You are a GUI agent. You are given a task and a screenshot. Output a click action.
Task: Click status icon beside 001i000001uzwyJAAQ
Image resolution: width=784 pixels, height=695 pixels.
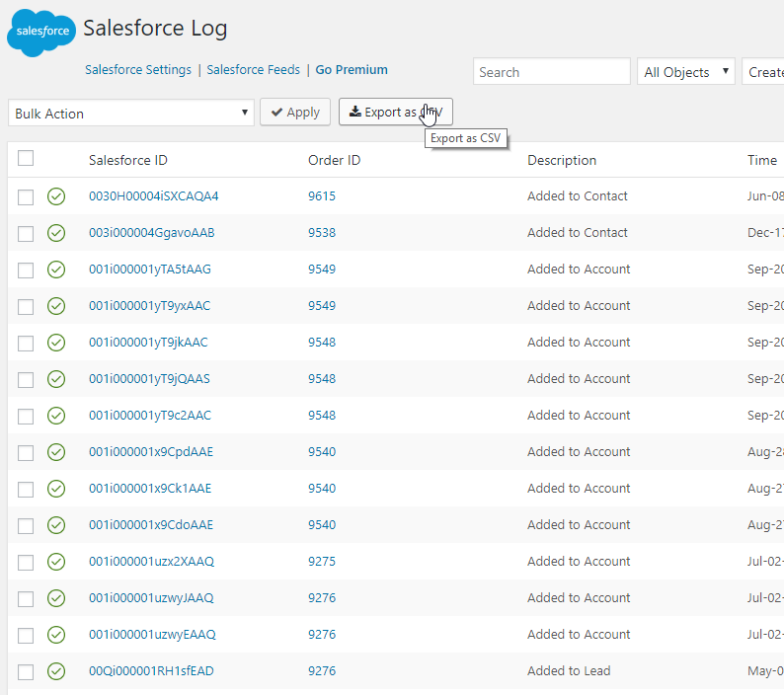point(56,598)
